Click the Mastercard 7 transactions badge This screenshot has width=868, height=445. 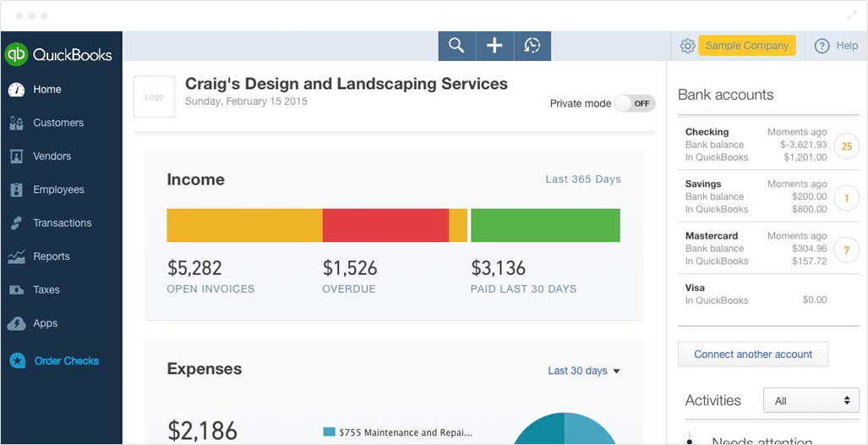point(846,250)
